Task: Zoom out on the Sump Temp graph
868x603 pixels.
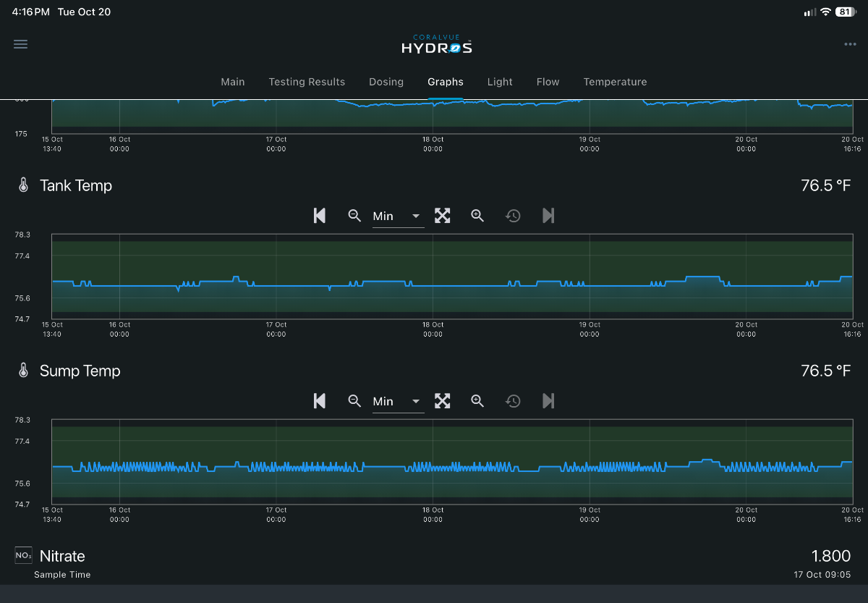Action: pos(354,401)
